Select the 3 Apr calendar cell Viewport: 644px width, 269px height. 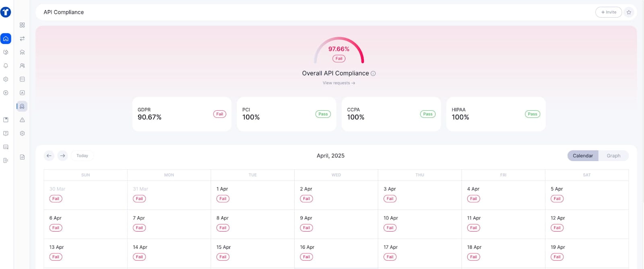[x=419, y=195]
